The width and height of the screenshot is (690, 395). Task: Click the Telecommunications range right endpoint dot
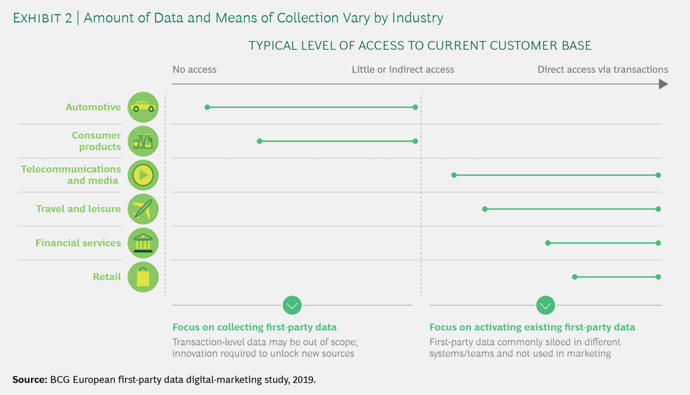click(x=658, y=175)
